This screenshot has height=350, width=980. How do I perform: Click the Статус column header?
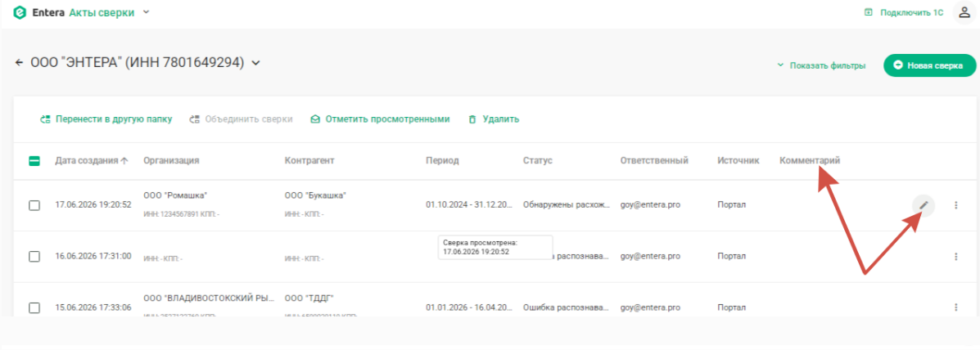click(x=538, y=160)
